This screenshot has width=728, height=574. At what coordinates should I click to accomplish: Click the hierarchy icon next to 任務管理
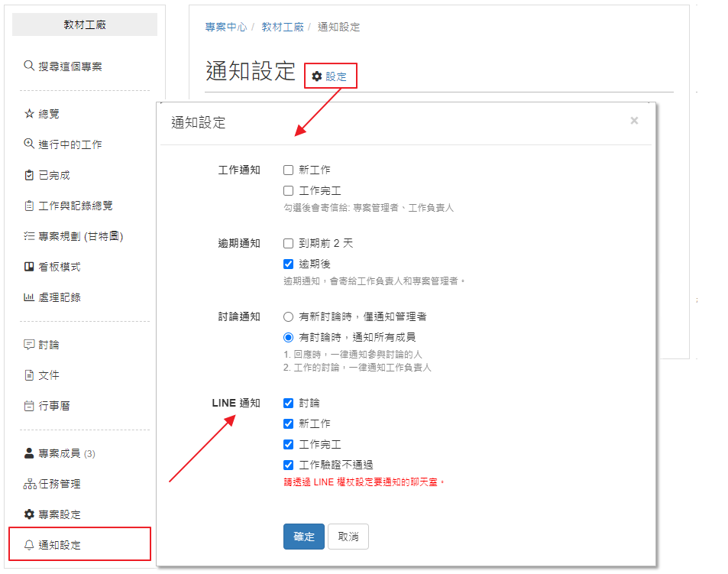[x=30, y=484]
